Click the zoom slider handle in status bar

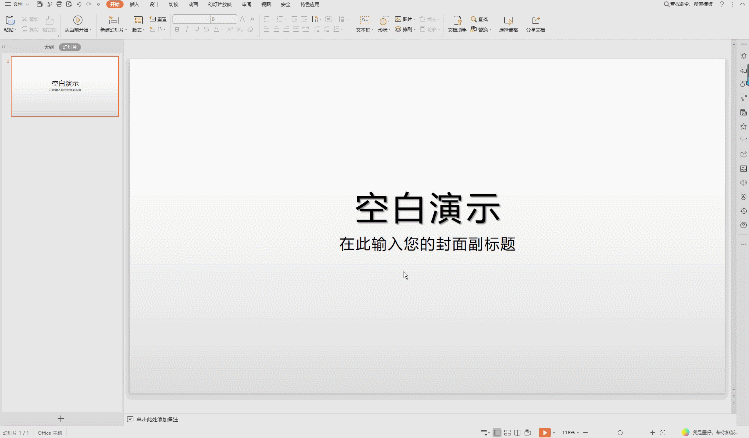[620, 432]
